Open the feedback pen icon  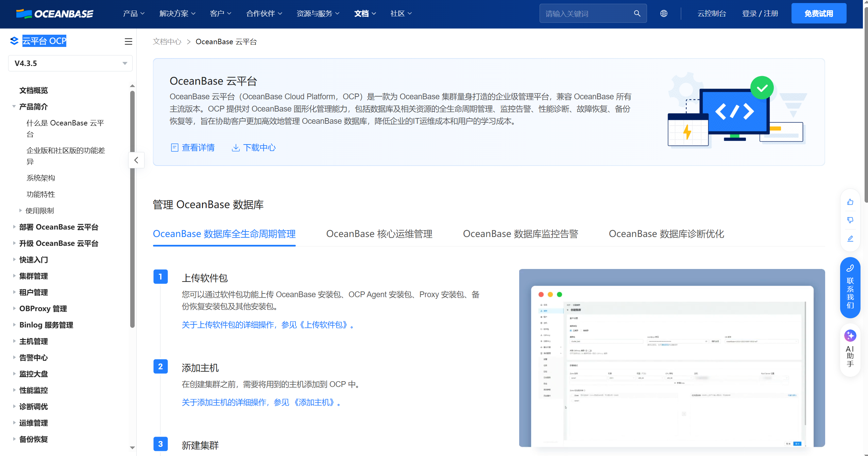pyautogui.click(x=850, y=238)
